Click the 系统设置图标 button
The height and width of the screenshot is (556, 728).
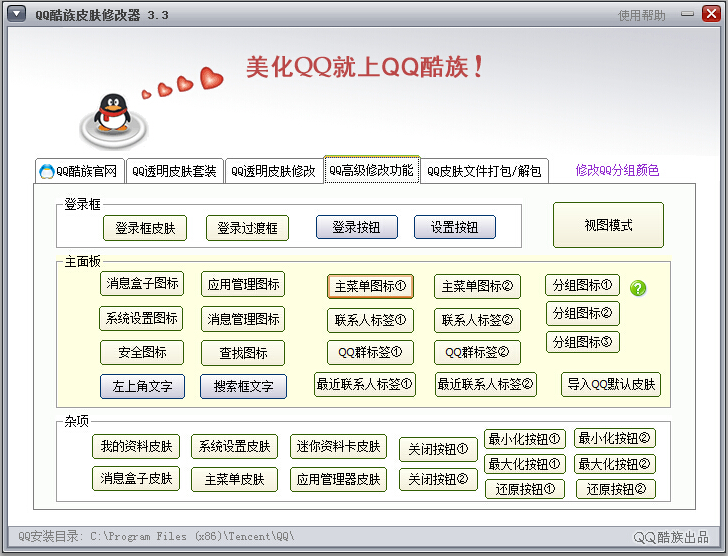coord(141,318)
